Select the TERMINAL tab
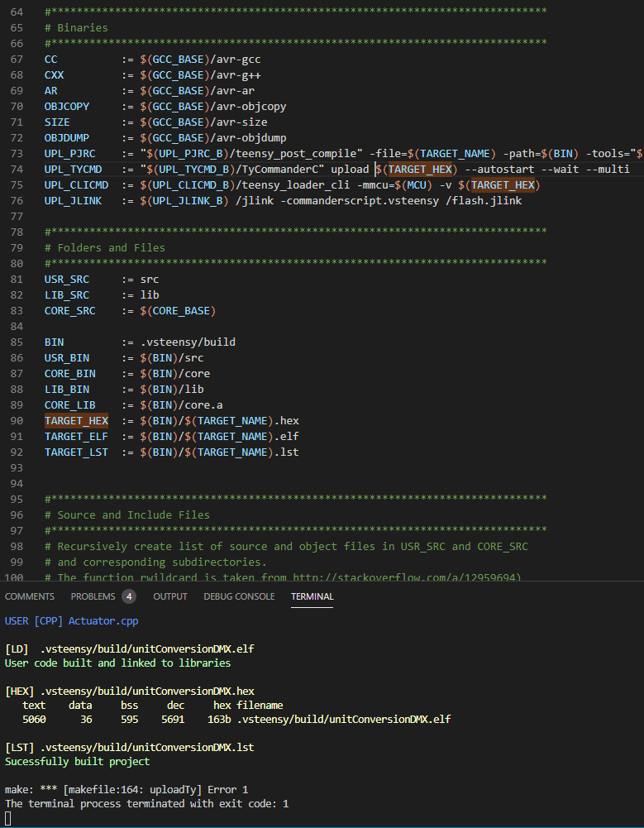644x828 pixels. 312,596
